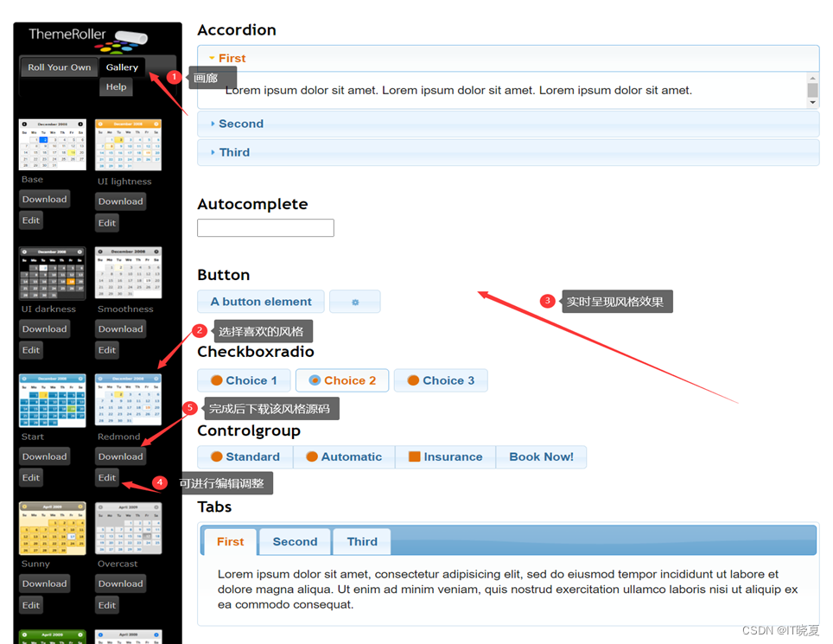Select the Smoothness theme thumbnail
Screen dimensions: 833x644
128,272
